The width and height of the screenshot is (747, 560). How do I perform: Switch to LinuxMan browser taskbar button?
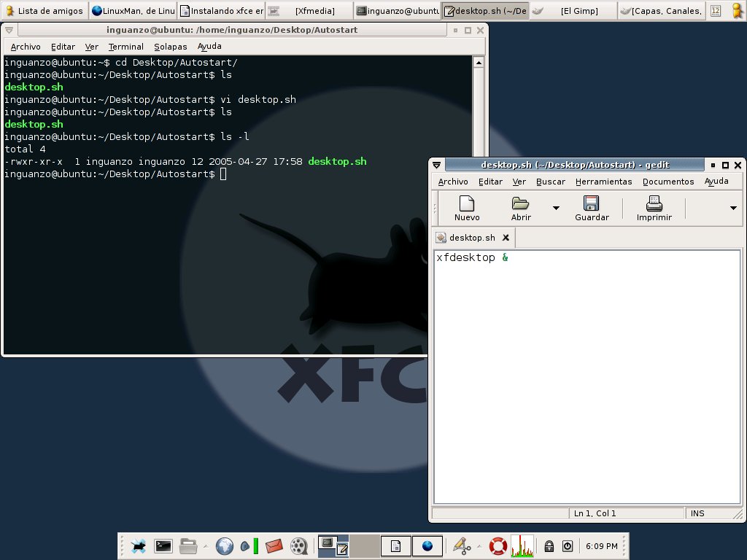(133, 10)
